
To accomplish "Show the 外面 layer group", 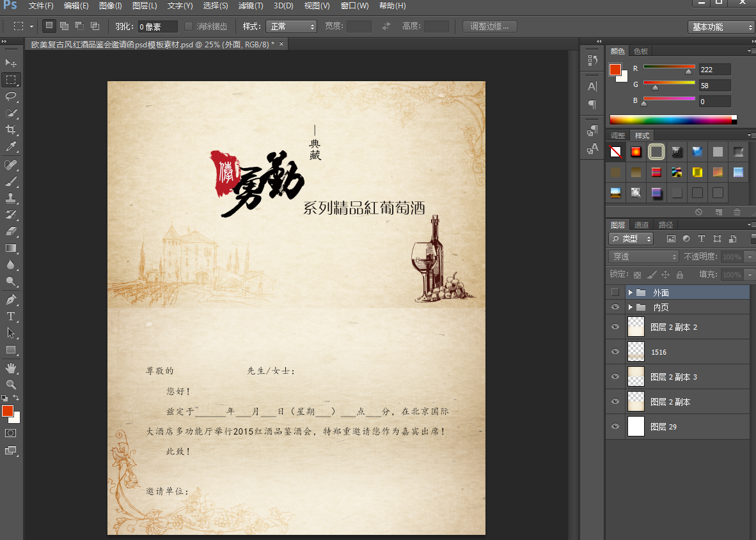I will (615, 292).
